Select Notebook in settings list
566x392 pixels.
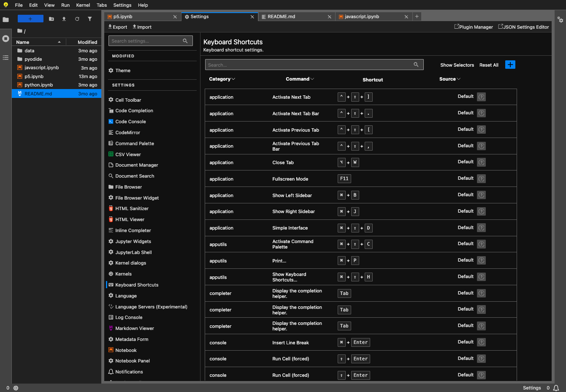[x=126, y=350]
